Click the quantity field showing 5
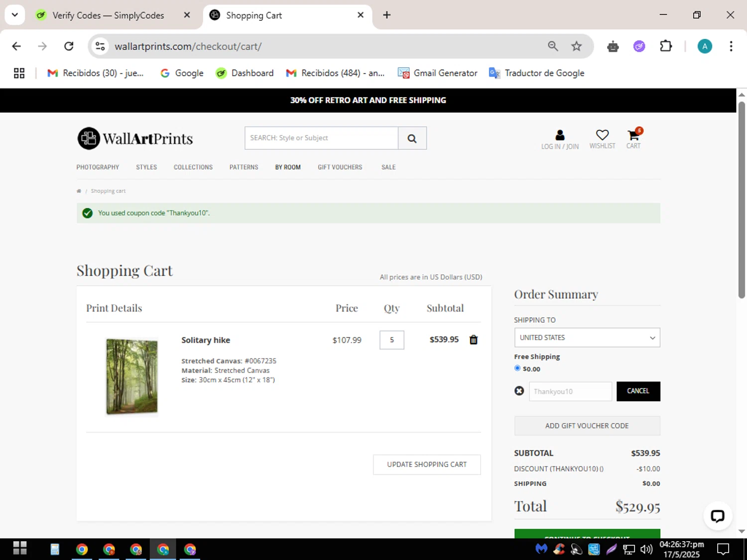 click(392, 340)
